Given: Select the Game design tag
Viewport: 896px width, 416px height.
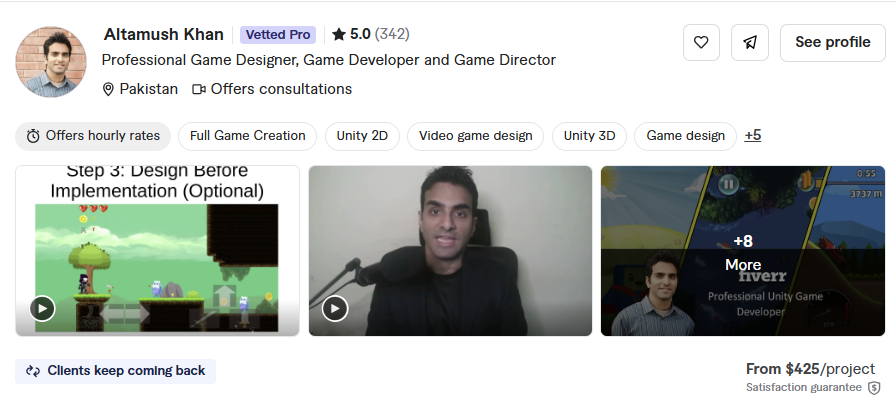Looking at the screenshot, I should (685, 136).
